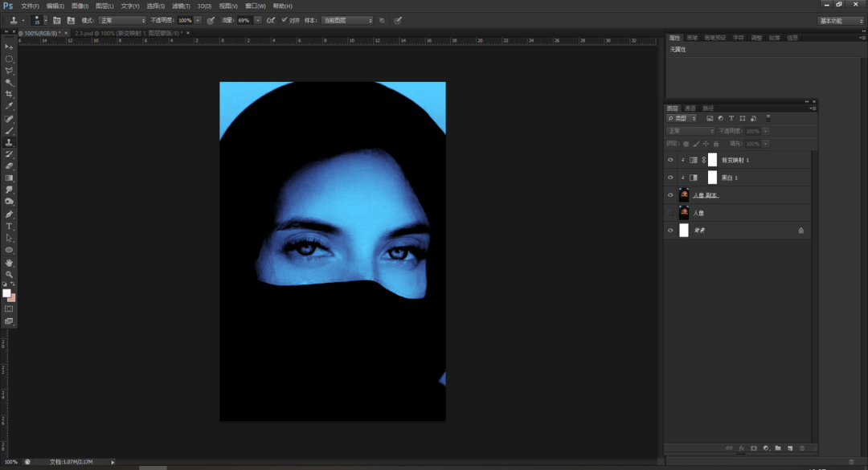The height and width of the screenshot is (470, 868).
Task: Open the layer blend mode dropdown
Action: [690, 131]
